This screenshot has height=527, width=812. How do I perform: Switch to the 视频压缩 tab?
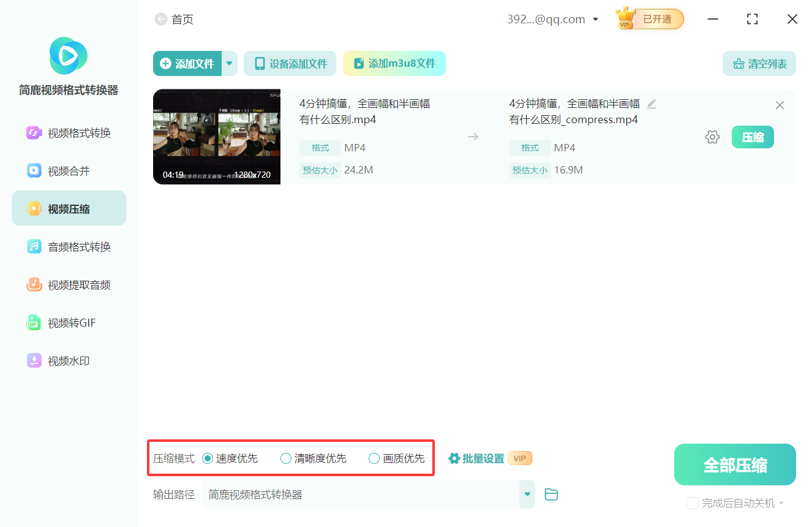tap(68, 208)
